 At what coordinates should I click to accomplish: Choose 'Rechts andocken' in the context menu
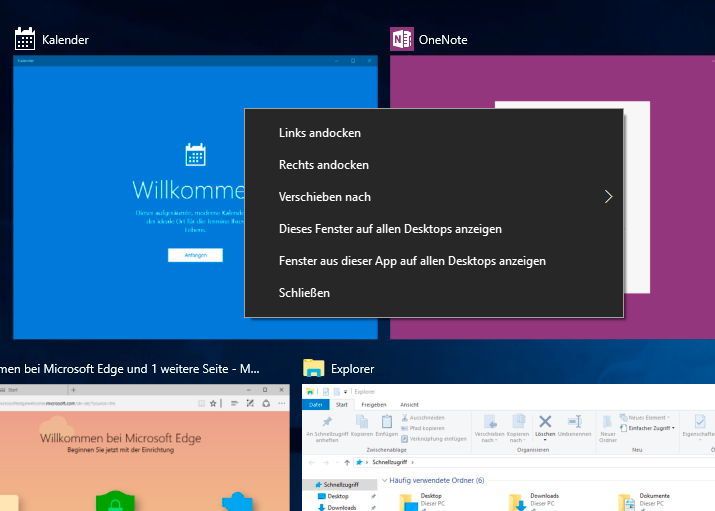click(434, 165)
